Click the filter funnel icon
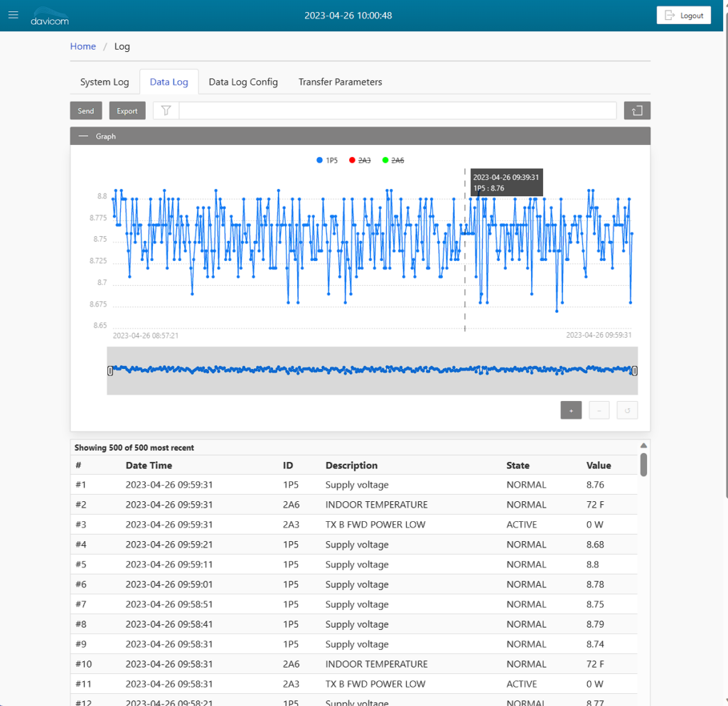 pyautogui.click(x=166, y=111)
